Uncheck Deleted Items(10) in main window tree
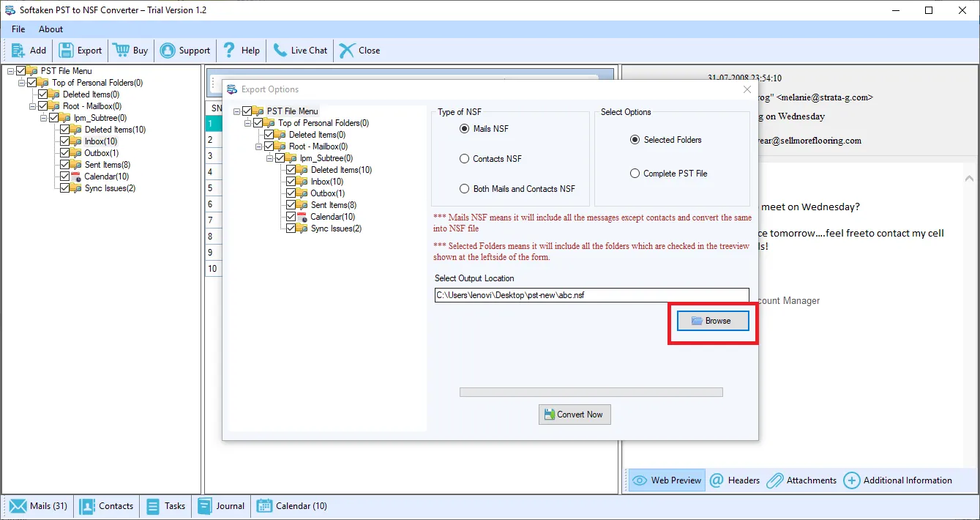The image size is (980, 520). click(64, 130)
